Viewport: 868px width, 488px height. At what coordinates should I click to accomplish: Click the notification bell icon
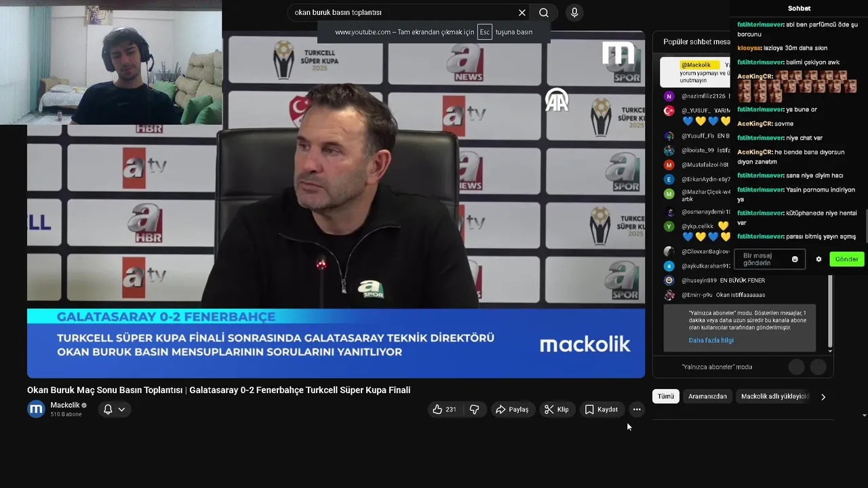(x=108, y=409)
